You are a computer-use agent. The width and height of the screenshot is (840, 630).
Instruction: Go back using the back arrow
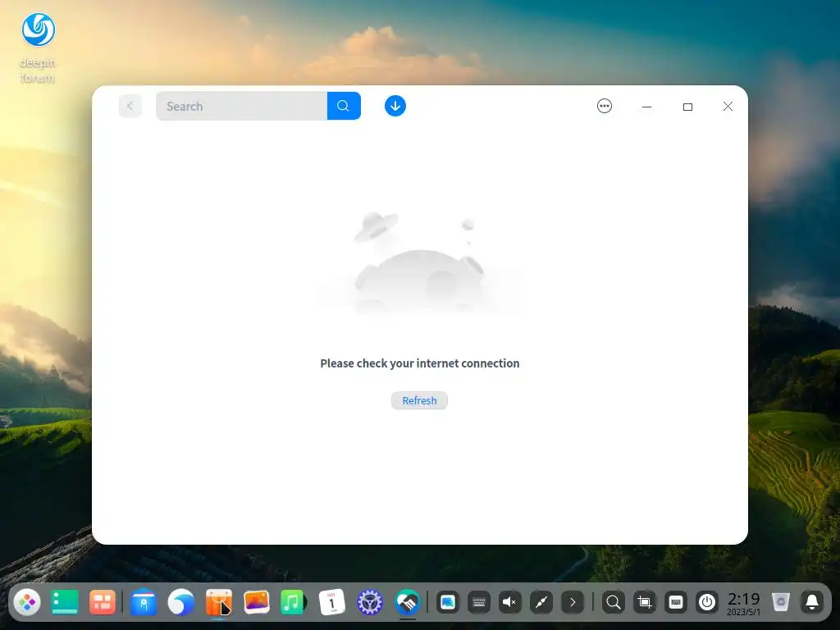(x=130, y=106)
